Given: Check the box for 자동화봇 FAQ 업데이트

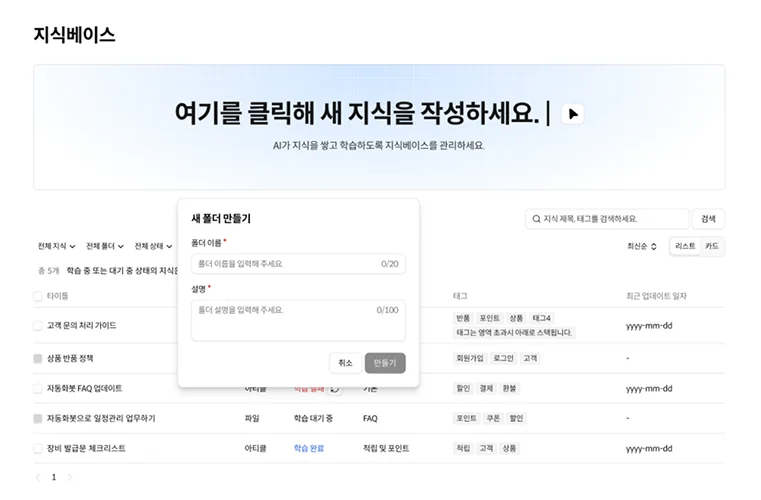Looking at the screenshot, I should (x=37, y=388).
